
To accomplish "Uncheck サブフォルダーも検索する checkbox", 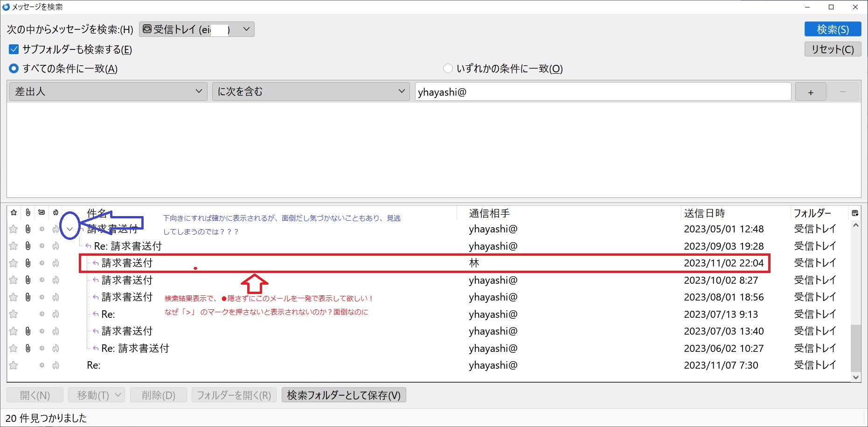I will coord(14,49).
